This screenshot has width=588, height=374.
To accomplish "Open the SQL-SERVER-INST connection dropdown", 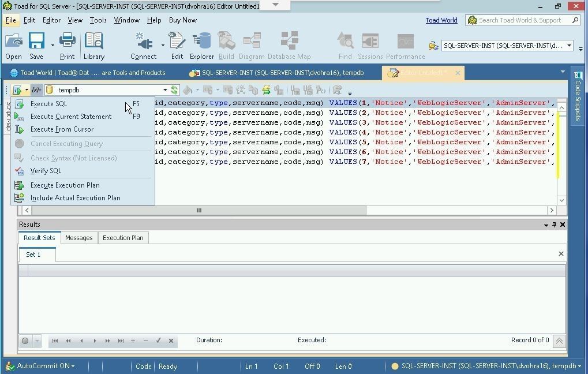I will click(568, 46).
